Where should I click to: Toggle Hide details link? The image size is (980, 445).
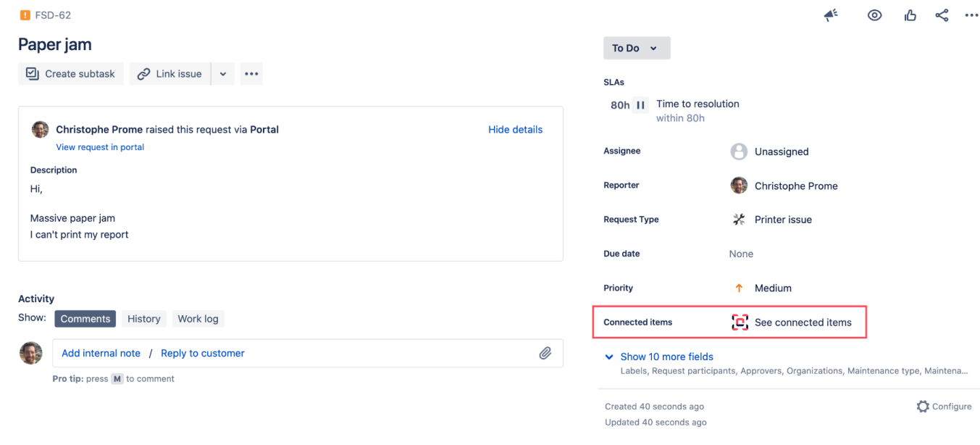point(515,130)
